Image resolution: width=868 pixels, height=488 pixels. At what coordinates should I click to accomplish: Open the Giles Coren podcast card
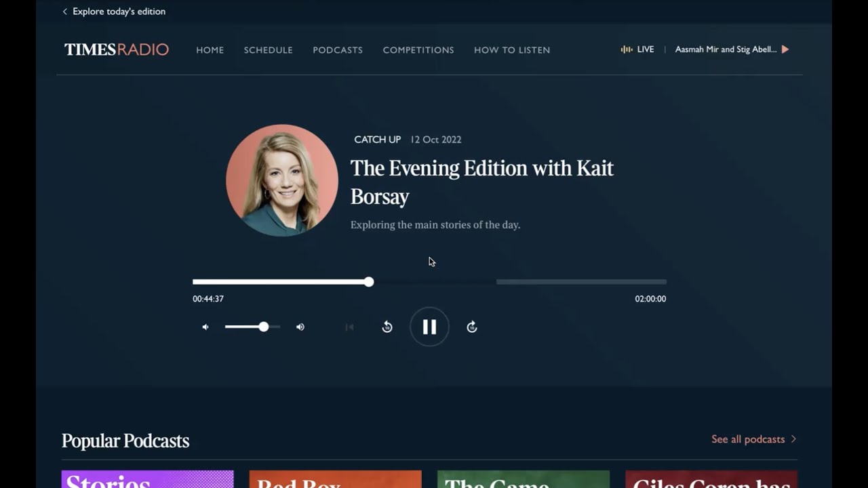tap(711, 479)
